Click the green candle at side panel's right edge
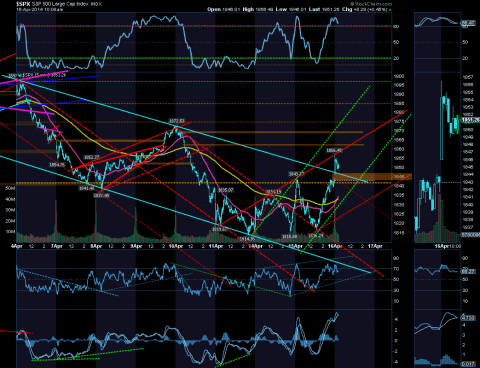This screenshot has width=480, height=368. 457,125
